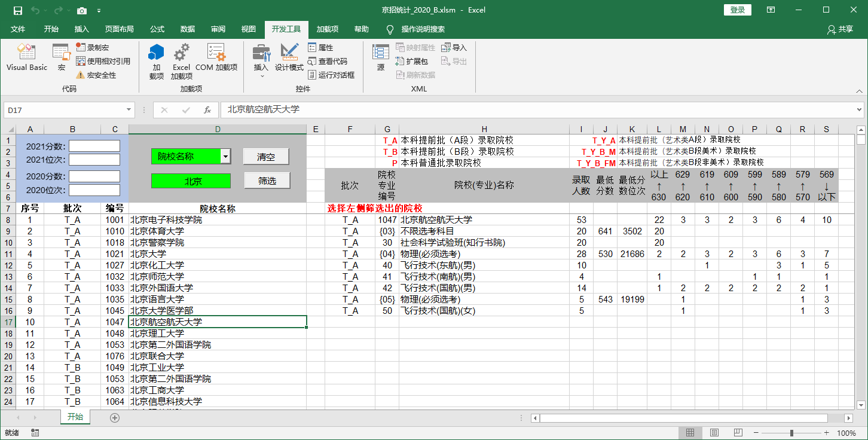Click the green 北京 text box

pos(191,181)
